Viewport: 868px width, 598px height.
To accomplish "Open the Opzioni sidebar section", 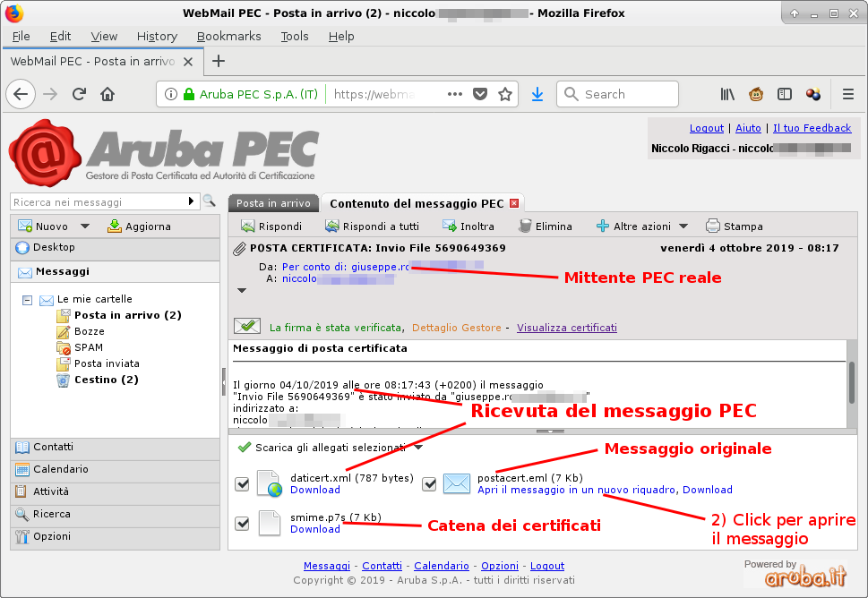I will pos(116,536).
